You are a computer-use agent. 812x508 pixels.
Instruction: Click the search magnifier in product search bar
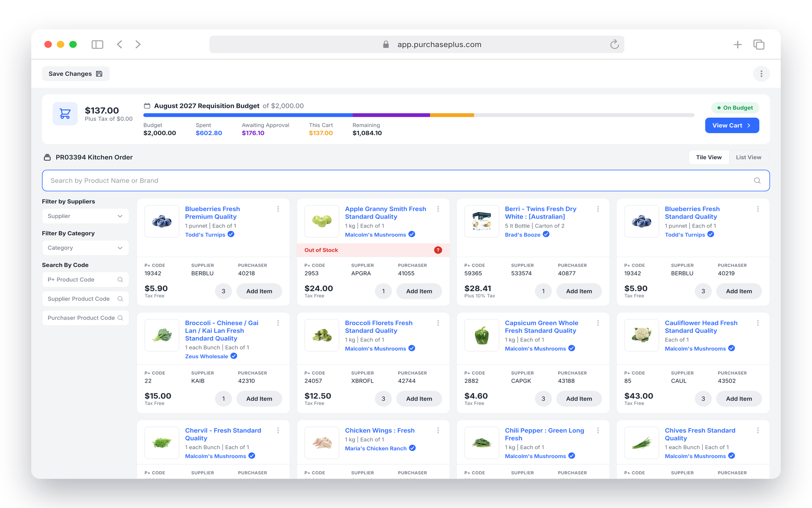(757, 181)
